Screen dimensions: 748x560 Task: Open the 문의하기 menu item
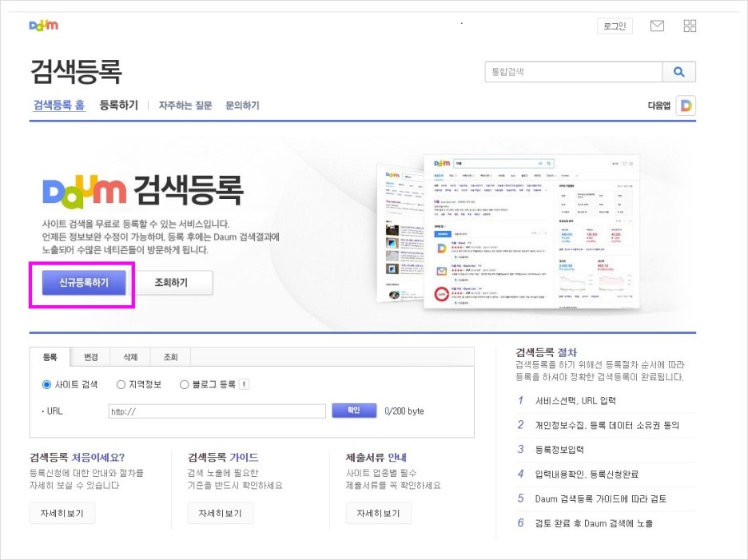(x=242, y=105)
